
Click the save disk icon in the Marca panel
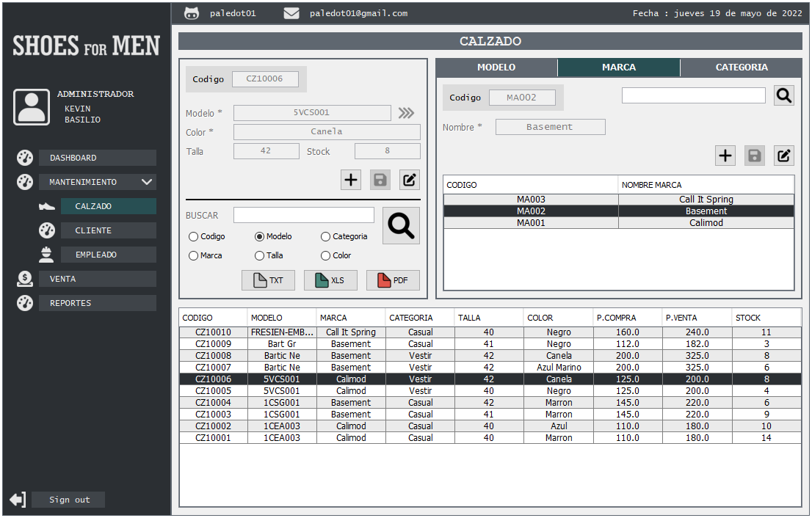tap(755, 156)
